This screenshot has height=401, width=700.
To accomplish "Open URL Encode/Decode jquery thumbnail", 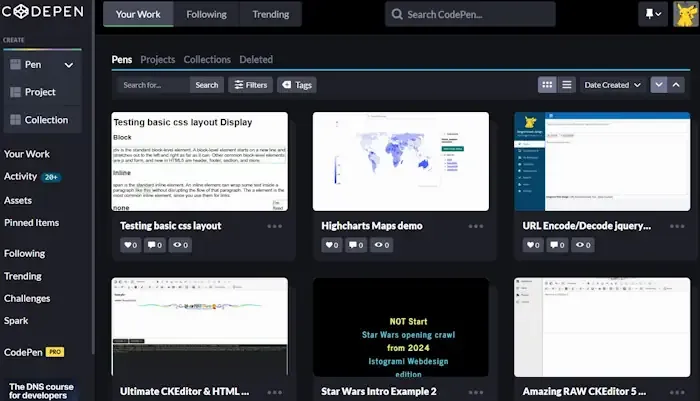I will coord(602,161).
